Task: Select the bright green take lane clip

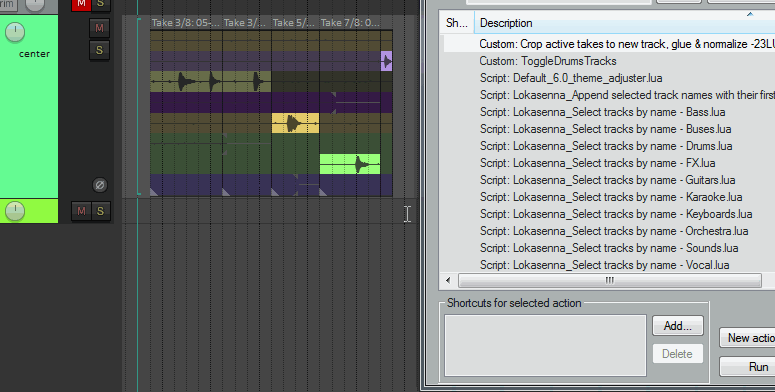Action: (x=350, y=164)
